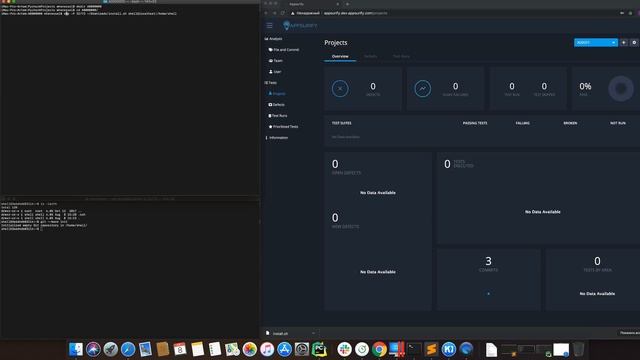Open Slack from the Dock

pyautogui.click(x=344, y=349)
